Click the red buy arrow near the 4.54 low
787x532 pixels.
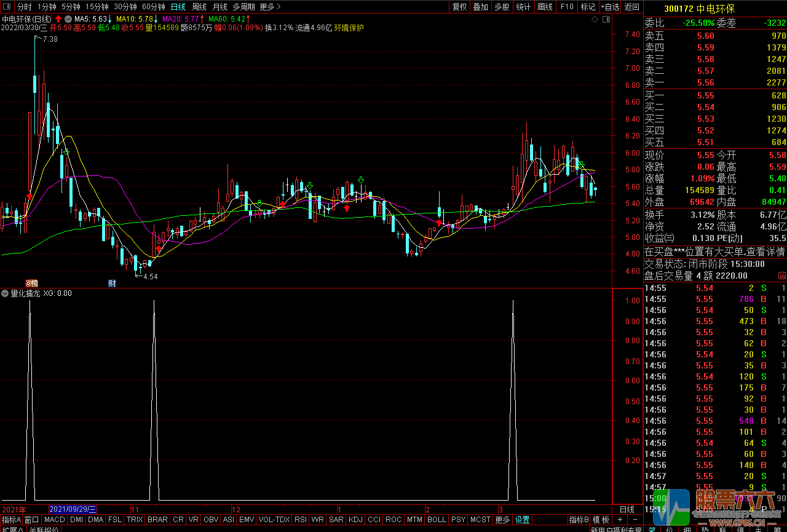click(x=158, y=248)
